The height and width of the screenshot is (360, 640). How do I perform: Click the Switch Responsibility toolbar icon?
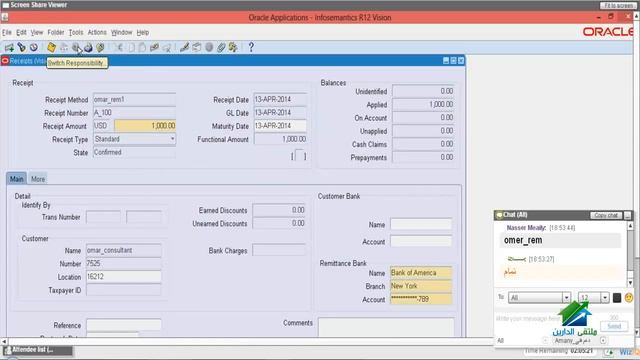[x=76, y=47]
